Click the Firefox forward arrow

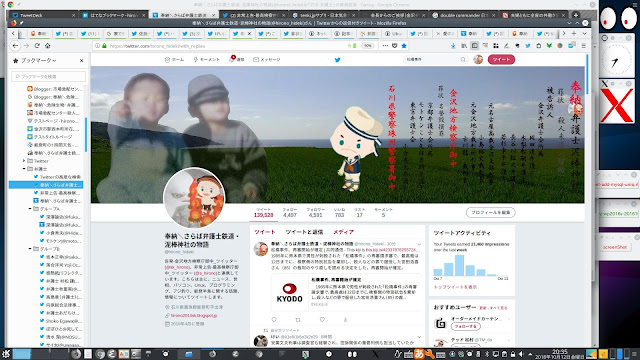27,46
